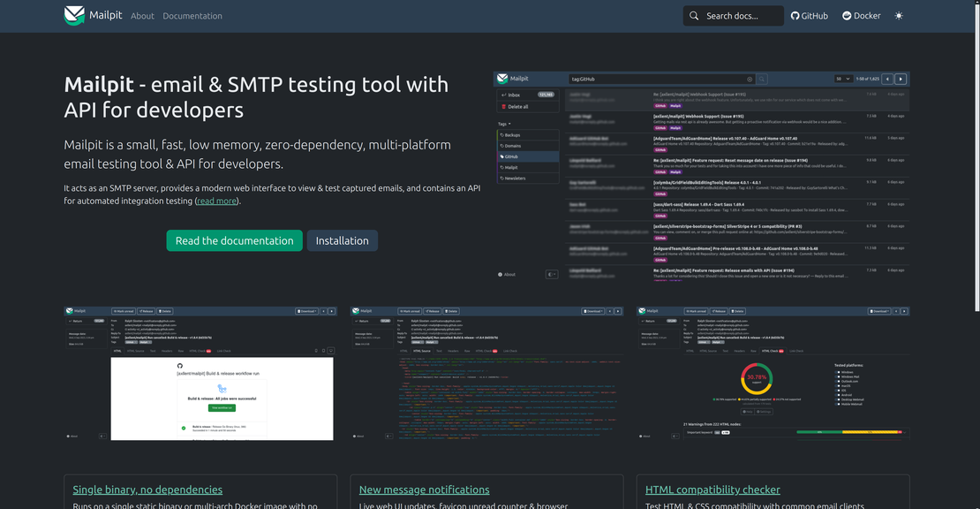Open "New message notifications" link
This screenshot has width=980, height=509.
[425, 490]
